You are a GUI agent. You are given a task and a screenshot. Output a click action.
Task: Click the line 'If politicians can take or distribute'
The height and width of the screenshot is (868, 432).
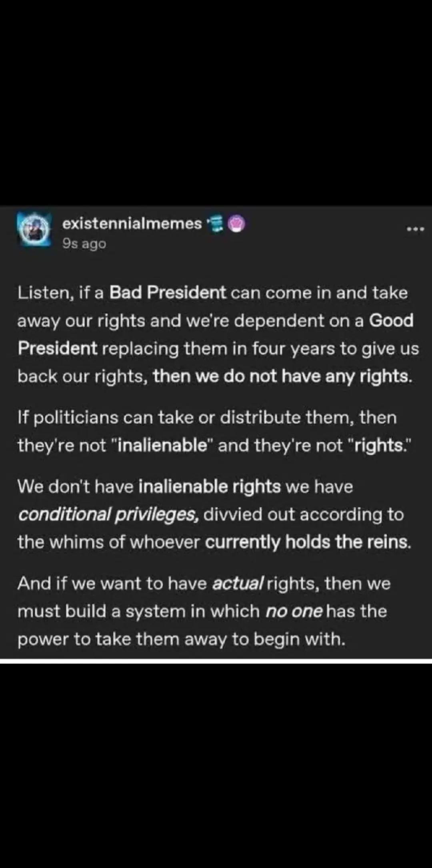[x=207, y=417]
